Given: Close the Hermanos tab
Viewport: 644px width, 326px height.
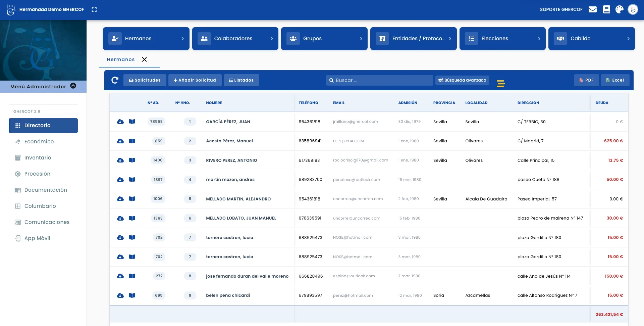Looking at the screenshot, I should [144, 59].
